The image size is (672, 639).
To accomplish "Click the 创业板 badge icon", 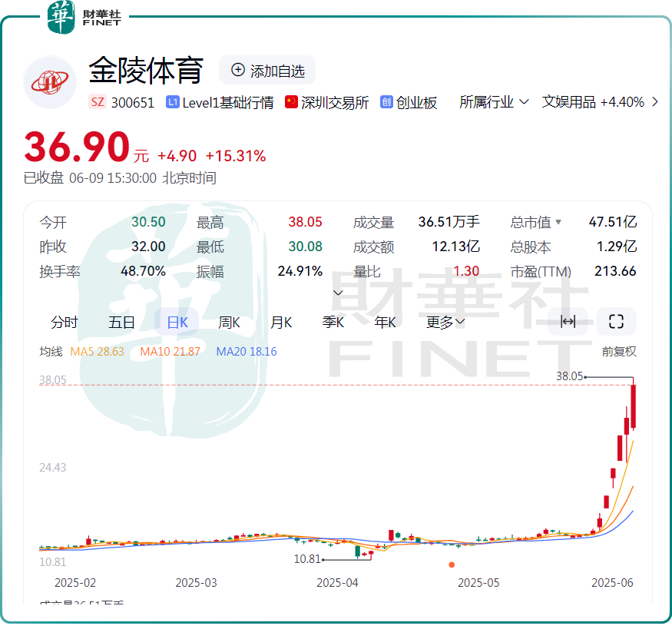I will 386,102.
